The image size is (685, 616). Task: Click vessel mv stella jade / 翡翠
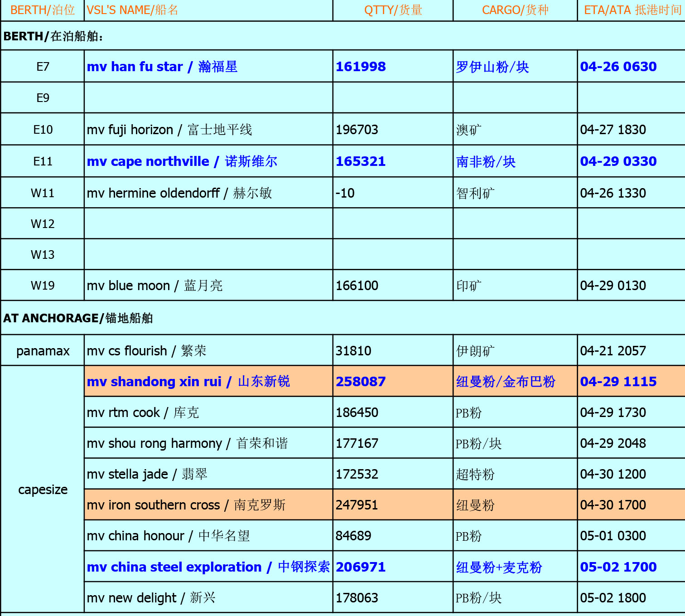208,474
